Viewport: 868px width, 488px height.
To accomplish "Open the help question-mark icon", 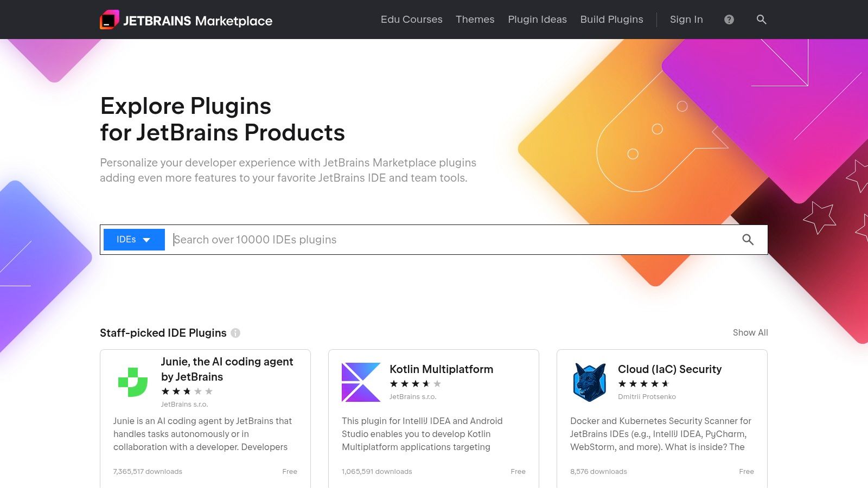I will pos(729,20).
